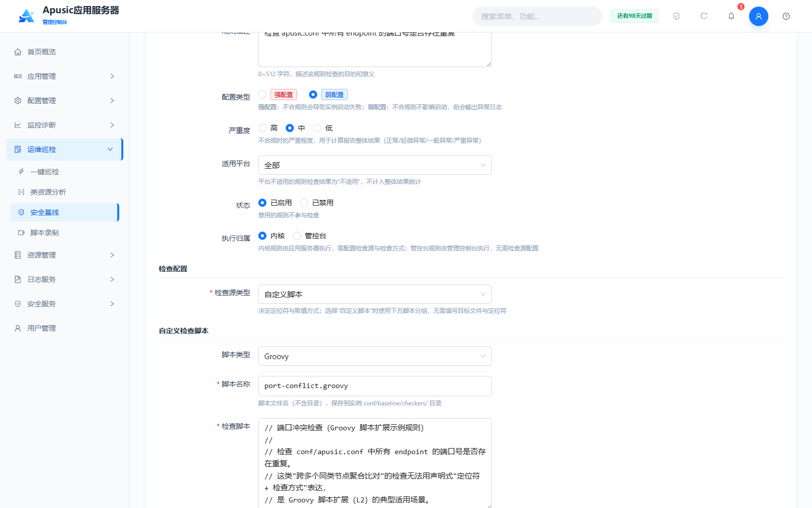Open the user avatar menu
The height and width of the screenshot is (508, 812).
pos(759,16)
